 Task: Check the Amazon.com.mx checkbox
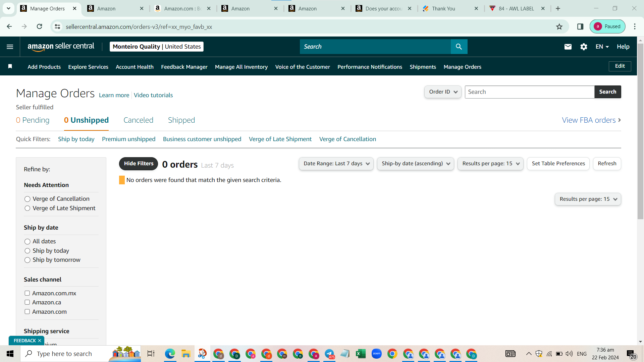pyautogui.click(x=27, y=293)
